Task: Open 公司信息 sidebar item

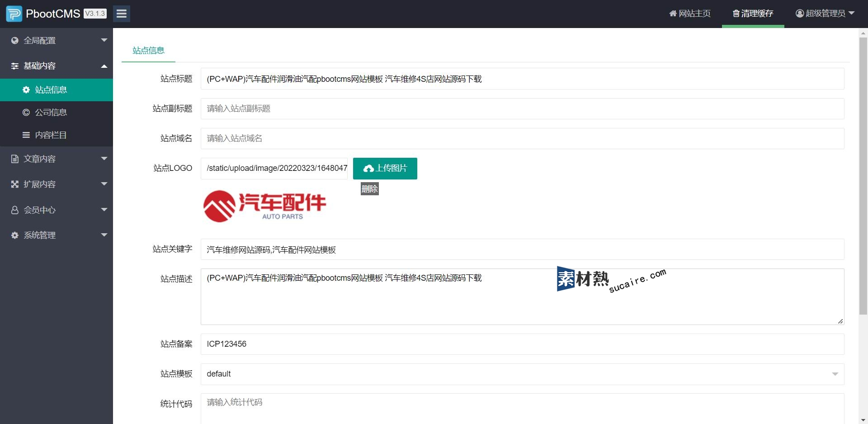Action: [x=57, y=113]
